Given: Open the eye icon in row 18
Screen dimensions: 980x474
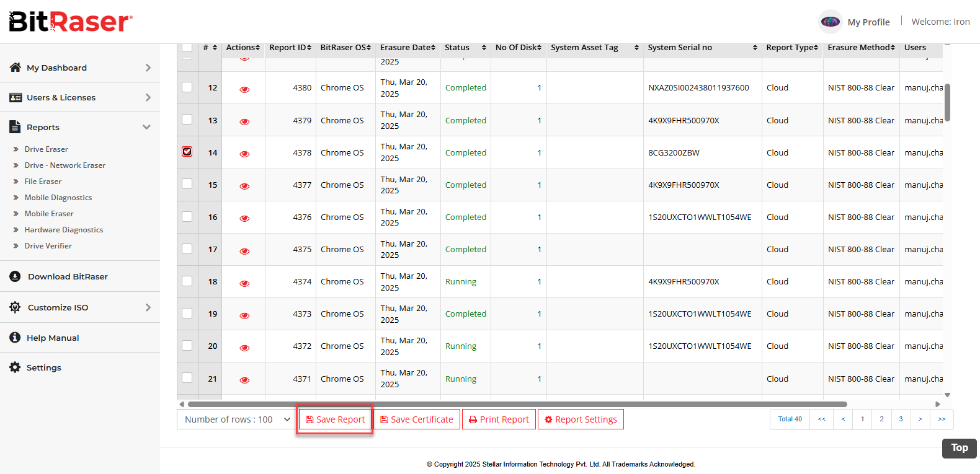Looking at the screenshot, I should coord(244,283).
